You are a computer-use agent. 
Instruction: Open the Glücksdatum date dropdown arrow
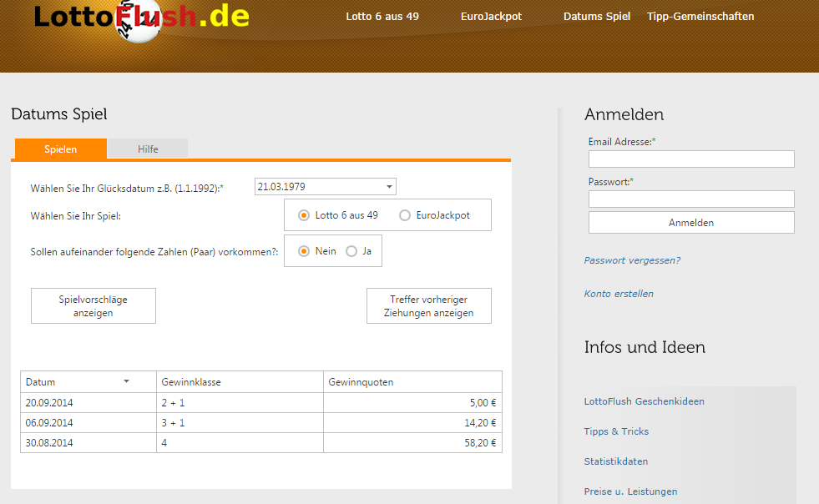(389, 186)
